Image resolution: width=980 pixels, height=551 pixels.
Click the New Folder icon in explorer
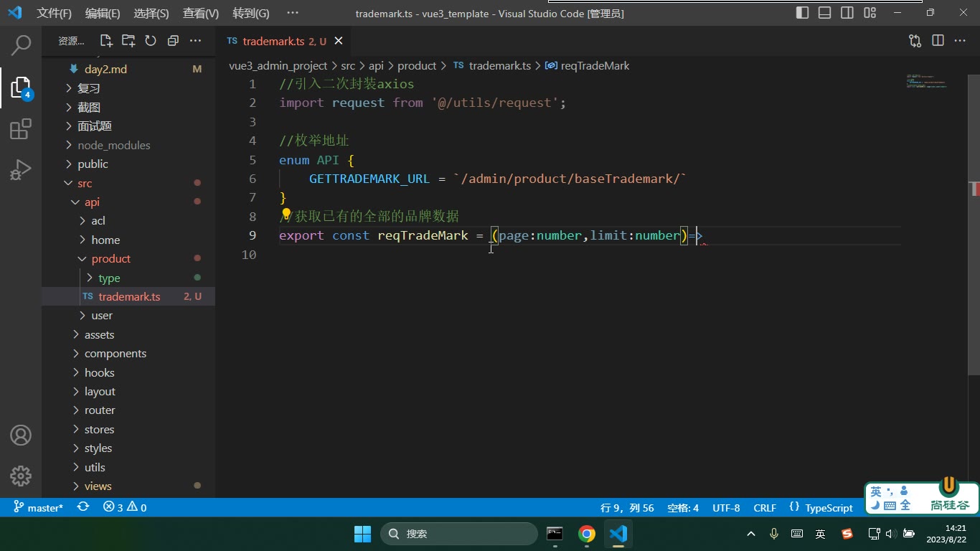tap(128, 41)
